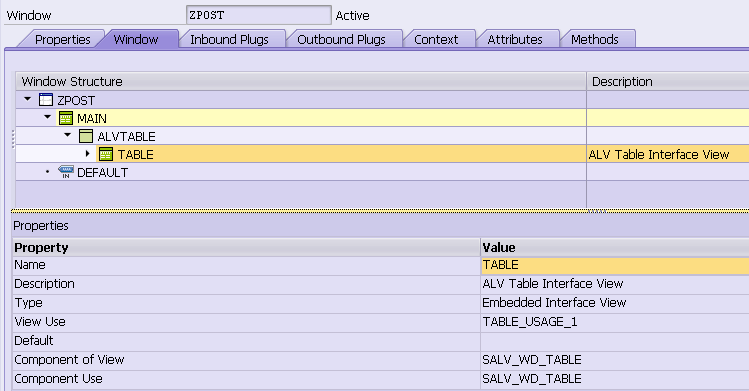
Task: Click the ZPOST window node icon
Action: click(x=46, y=100)
